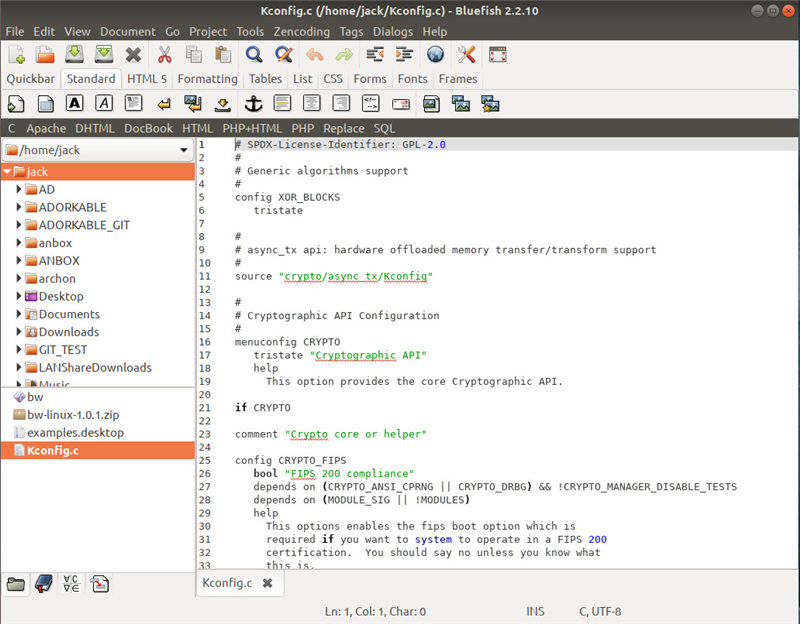Viewport: 800px width, 624px height.
Task: Open snippets sidebar icon
Action: pos(99,584)
